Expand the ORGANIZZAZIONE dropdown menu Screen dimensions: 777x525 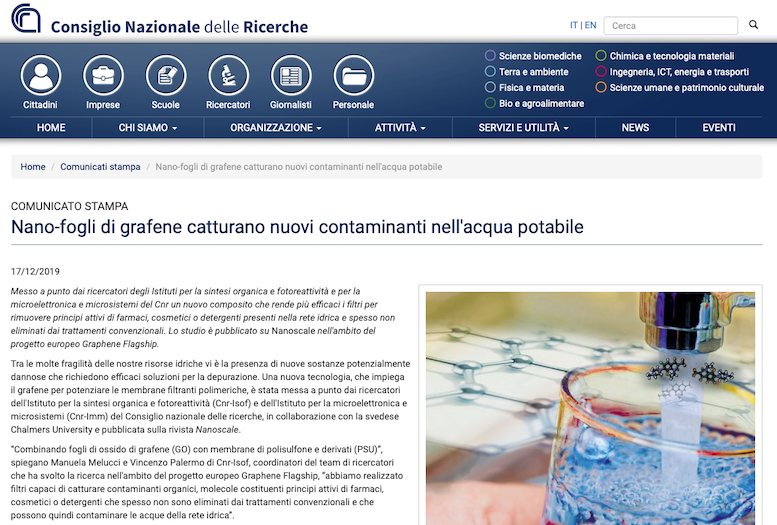(x=276, y=127)
